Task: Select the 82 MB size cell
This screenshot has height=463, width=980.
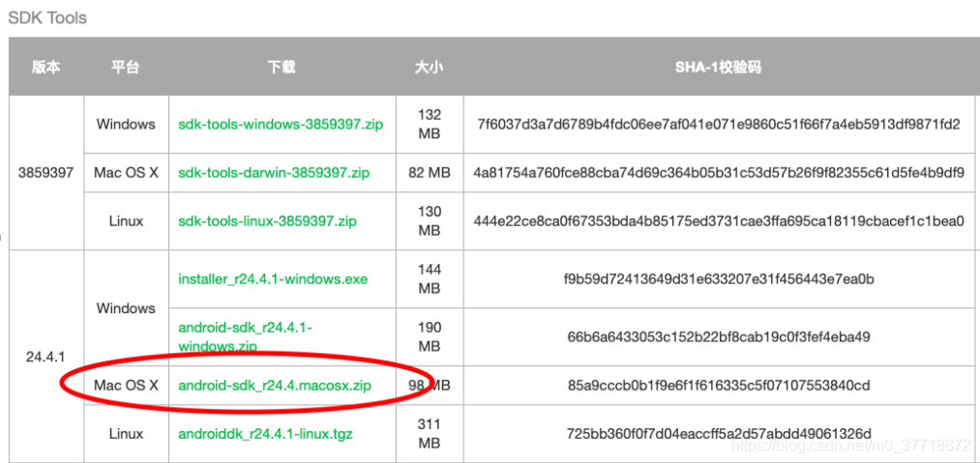Action: pos(430,172)
